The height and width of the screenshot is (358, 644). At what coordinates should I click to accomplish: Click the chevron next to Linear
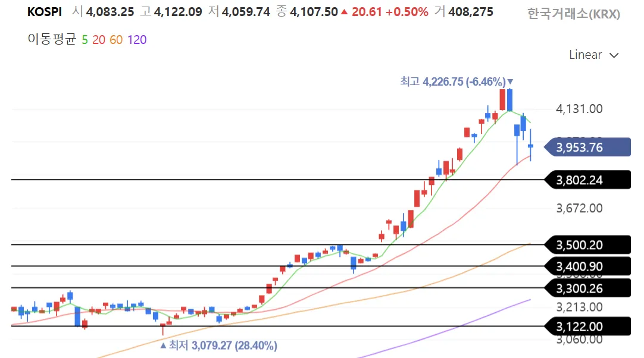pyautogui.click(x=614, y=55)
